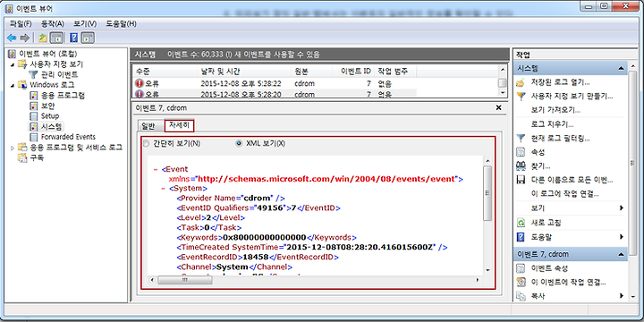Click the 이벤트 ID column header
This screenshot has width=644, height=322.
click(x=352, y=71)
